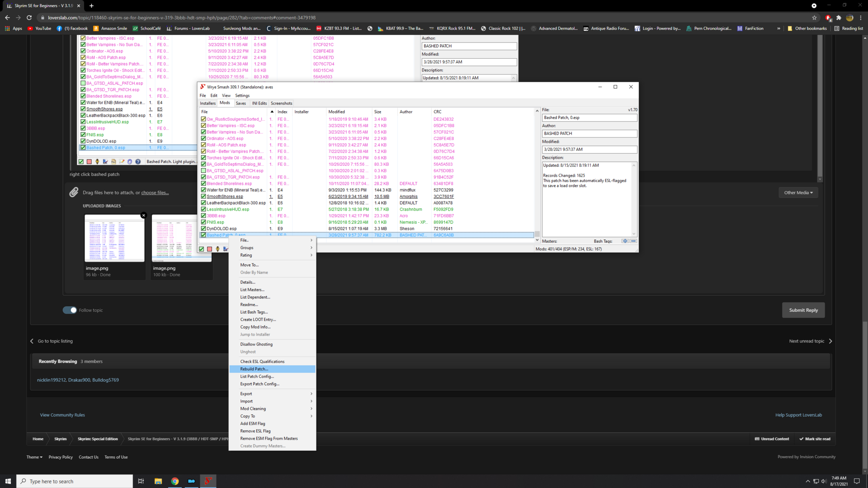Click the Submit Reply button
This screenshot has height=488, width=868.
(x=803, y=310)
